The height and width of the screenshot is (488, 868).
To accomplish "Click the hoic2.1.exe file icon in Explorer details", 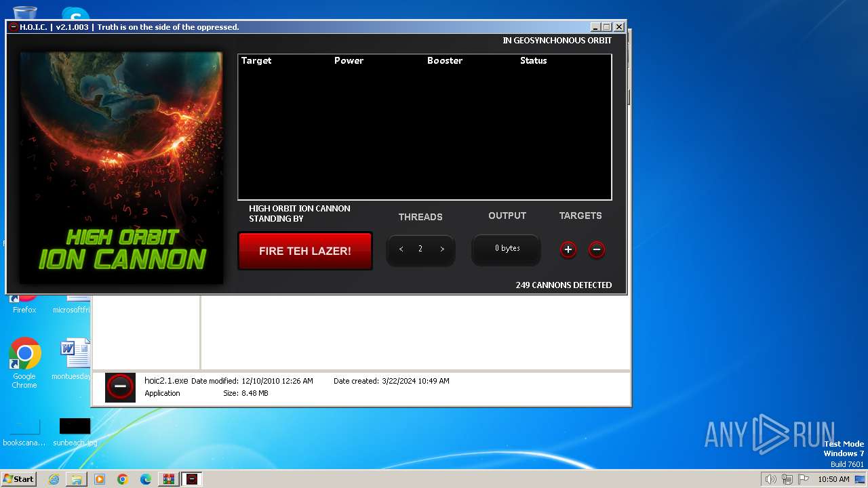I will 120,387.
